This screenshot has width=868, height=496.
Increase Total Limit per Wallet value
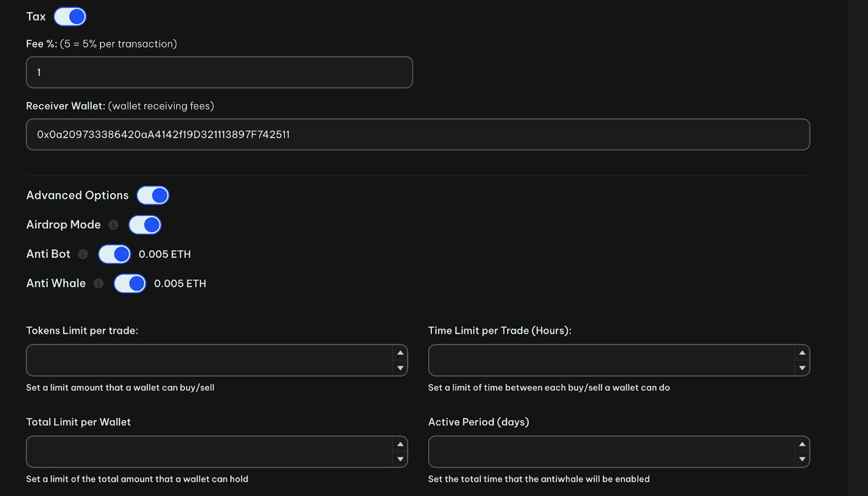[x=400, y=445]
